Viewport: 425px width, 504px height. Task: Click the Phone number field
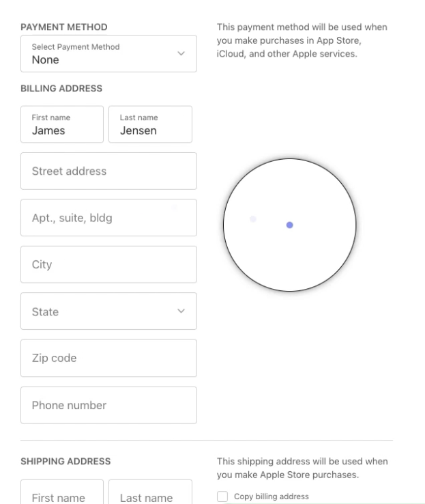(x=108, y=405)
